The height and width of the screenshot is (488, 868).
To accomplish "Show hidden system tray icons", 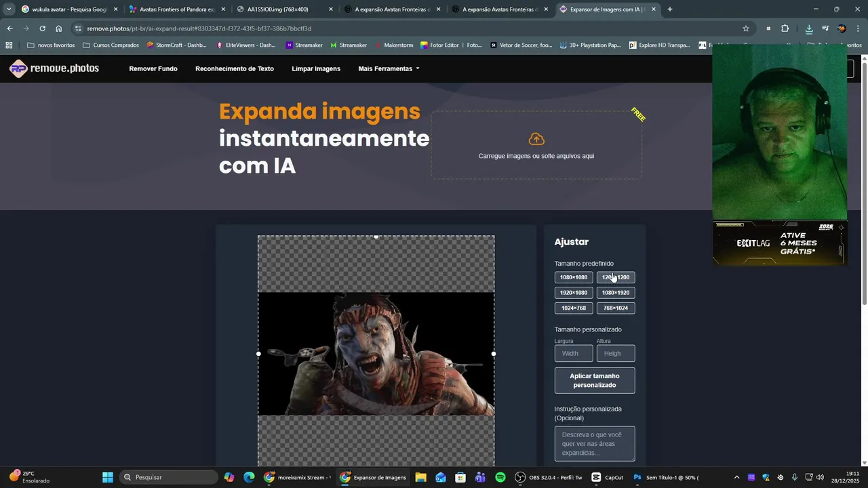I will [x=737, y=477].
